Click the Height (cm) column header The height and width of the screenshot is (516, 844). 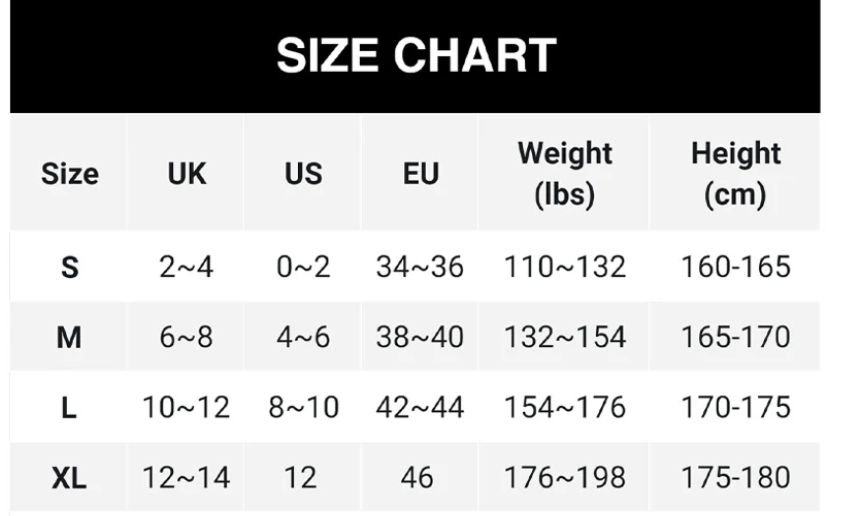pyautogui.click(x=735, y=174)
